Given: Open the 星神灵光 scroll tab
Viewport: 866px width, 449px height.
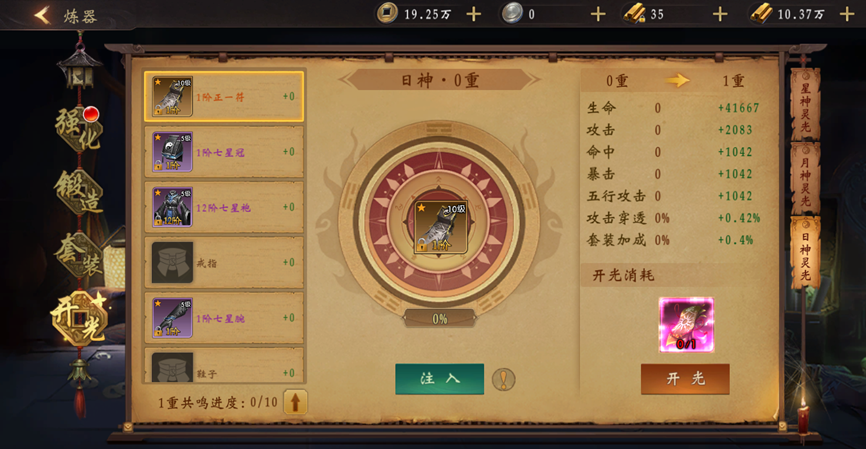Looking at the screenshot, I should [805, 103].
